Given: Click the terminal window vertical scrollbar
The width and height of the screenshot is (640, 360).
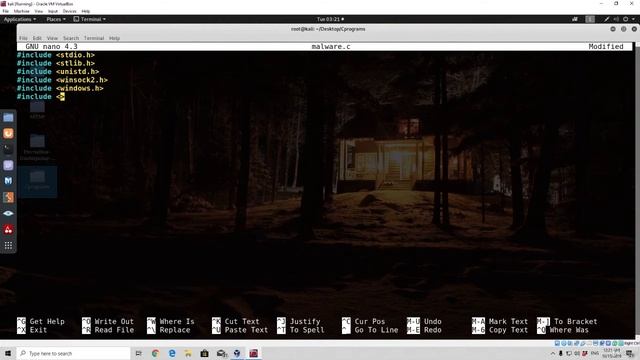Looking at the screenshot, I should (637, 190).
